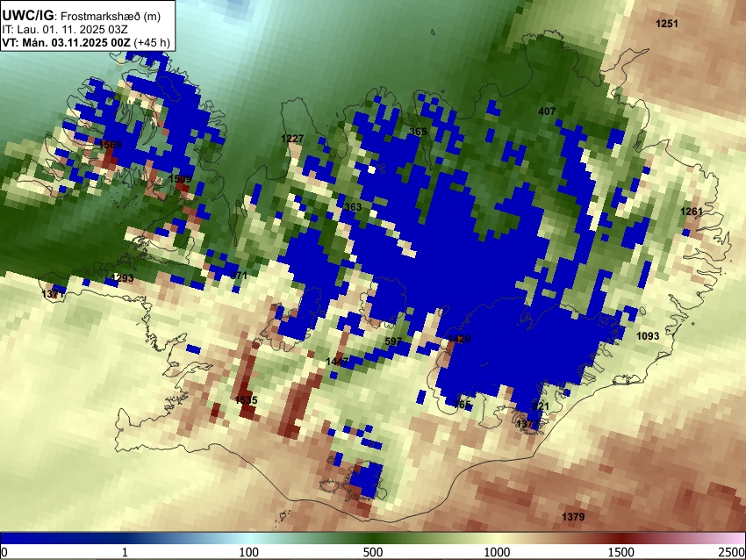Image resolution: width=746 pixels, height=560 pixels.
Task: Click the dark green section of the color scale
Action: coord(373,538)
